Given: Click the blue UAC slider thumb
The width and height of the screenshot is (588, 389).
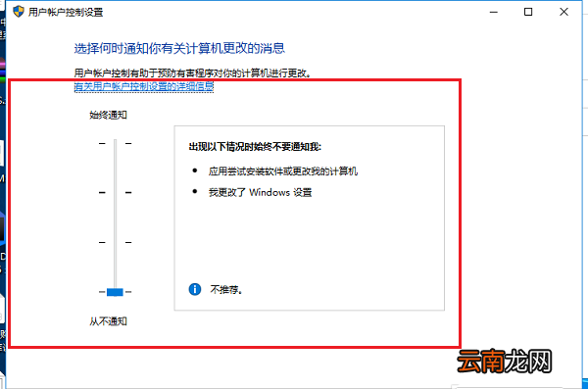Looking at the screenshot, I should pos(115,292).
